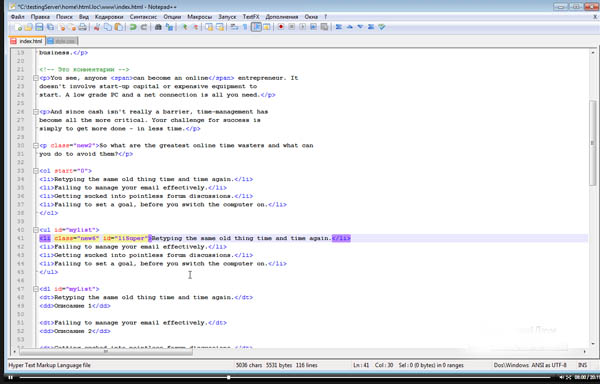Pause the video with the playback button
The width and height of the screenshot is (600, 384).
click(10, 377)
